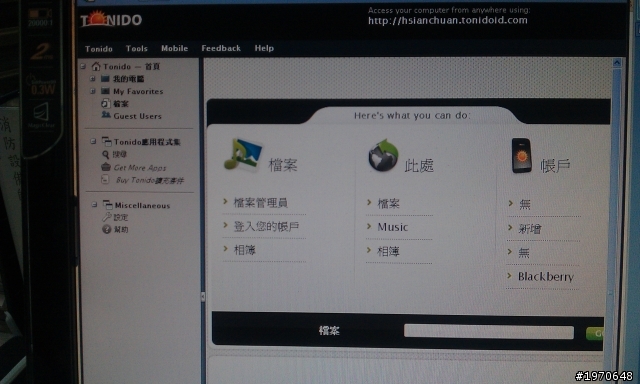Click the 檔案 icon in sidebar tree
Screen dimensions: 640x384
point(106,103)
